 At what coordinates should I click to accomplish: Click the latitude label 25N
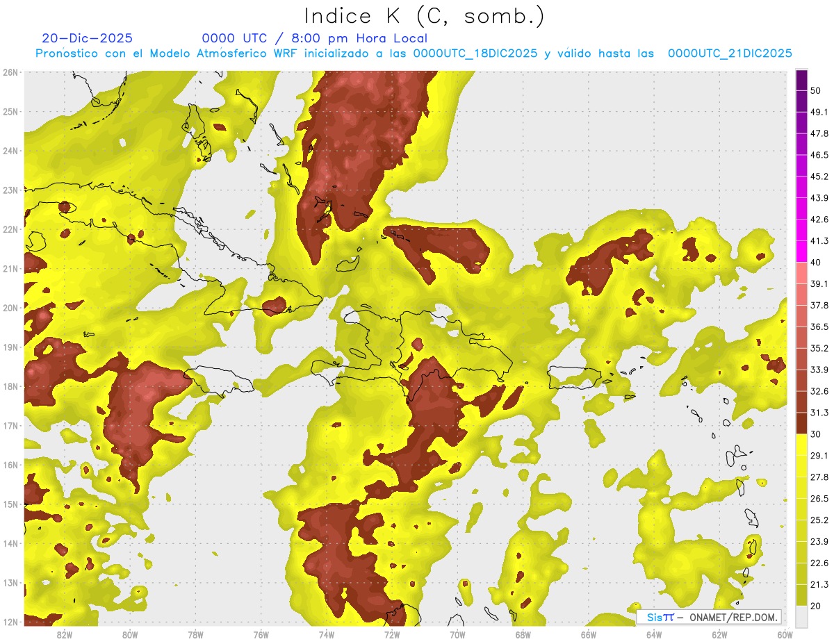pos(11,111)
